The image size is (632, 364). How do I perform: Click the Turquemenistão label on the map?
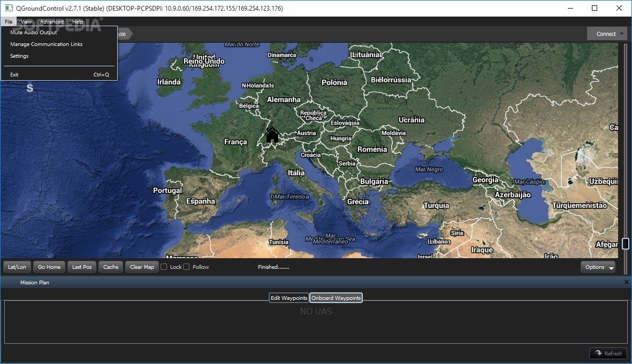tap(580, 205)
